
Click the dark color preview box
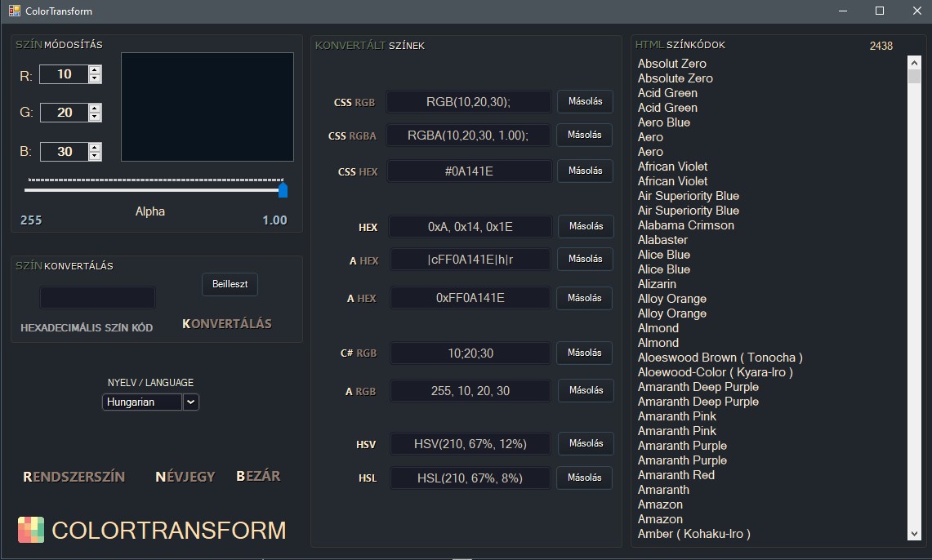coord(207,107)
